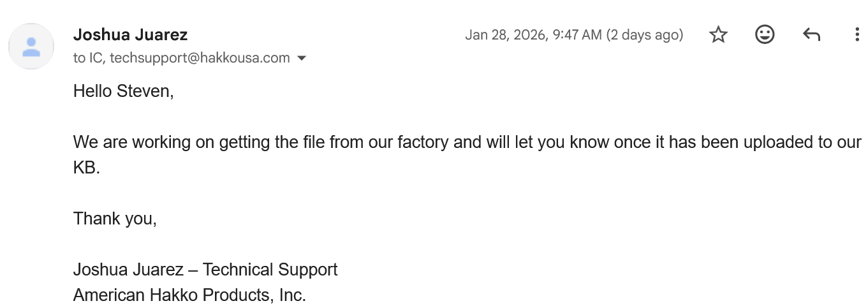868x308 pixels.
Task: Click the sender name Joshua Juarez
Action: click(130, 34)
